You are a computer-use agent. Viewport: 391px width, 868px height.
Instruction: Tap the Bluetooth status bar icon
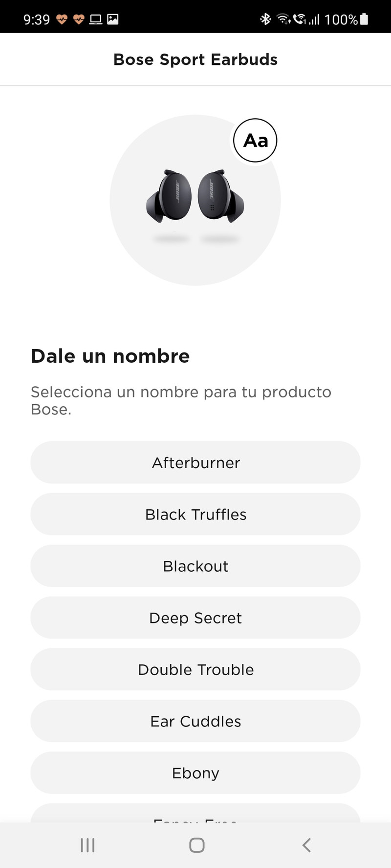pos(265,19)
